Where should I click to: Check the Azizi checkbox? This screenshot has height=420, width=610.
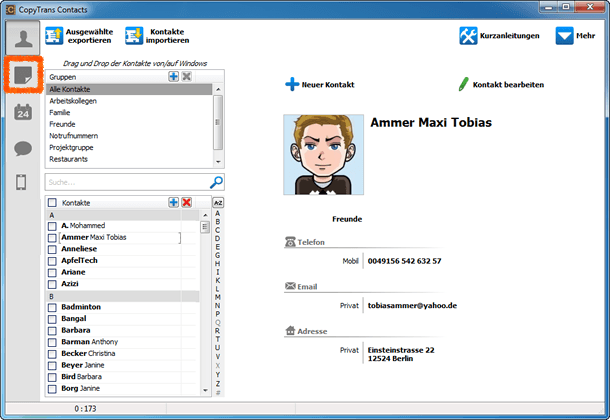click(52, 284)
